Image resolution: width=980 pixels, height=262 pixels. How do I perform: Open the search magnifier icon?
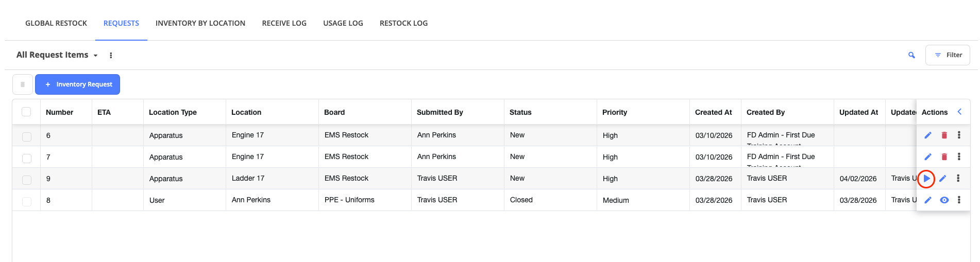[911, 55]
